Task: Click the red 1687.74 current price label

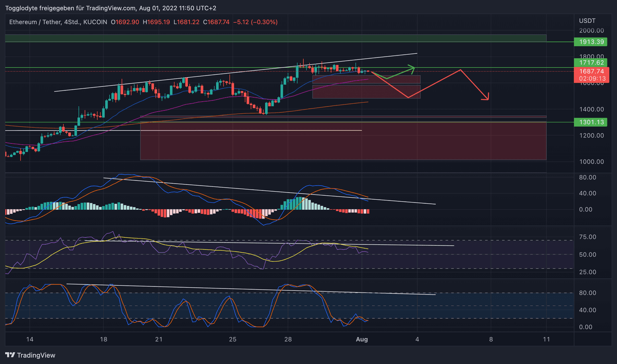Action: click(591, 72)
